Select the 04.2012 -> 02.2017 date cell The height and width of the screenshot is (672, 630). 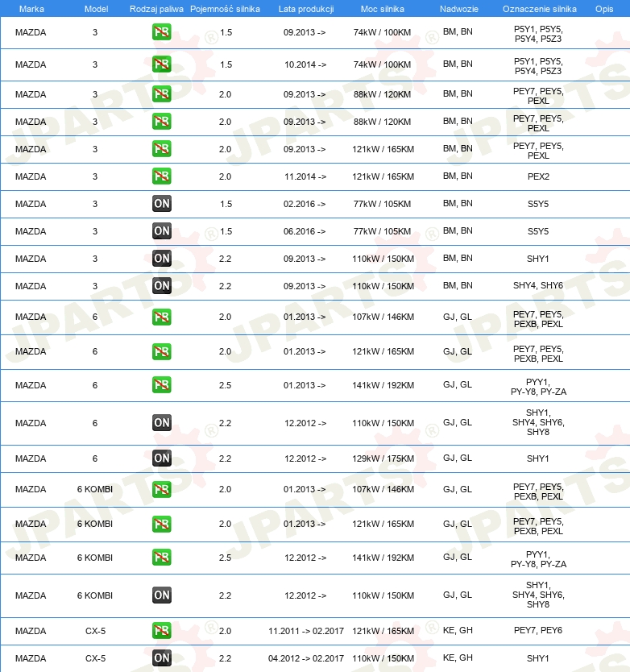[x=306, y=658]
